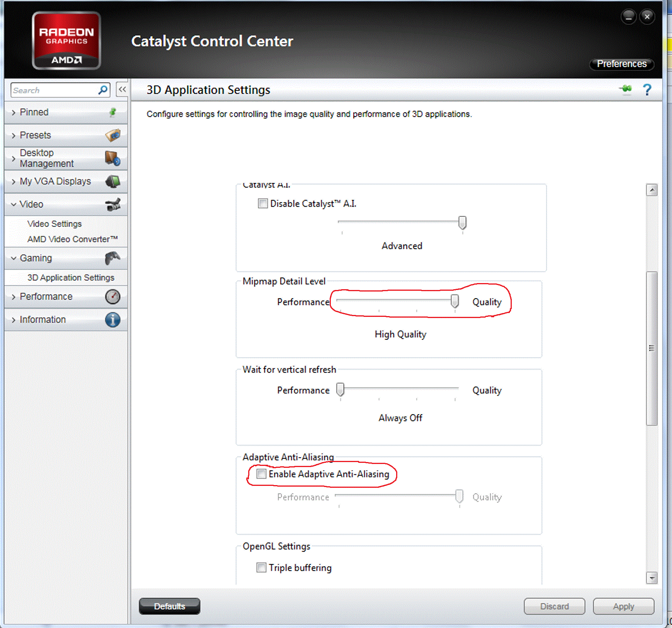Expand the Information section
This screenshot has height=628, width=672.
[66, 320]
